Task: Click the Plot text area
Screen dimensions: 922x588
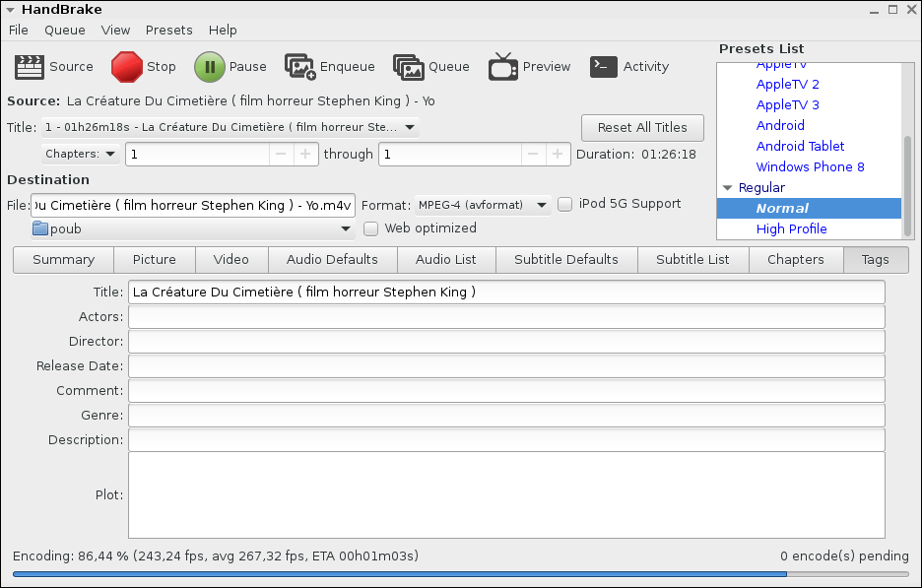Action: pos(506,495)
